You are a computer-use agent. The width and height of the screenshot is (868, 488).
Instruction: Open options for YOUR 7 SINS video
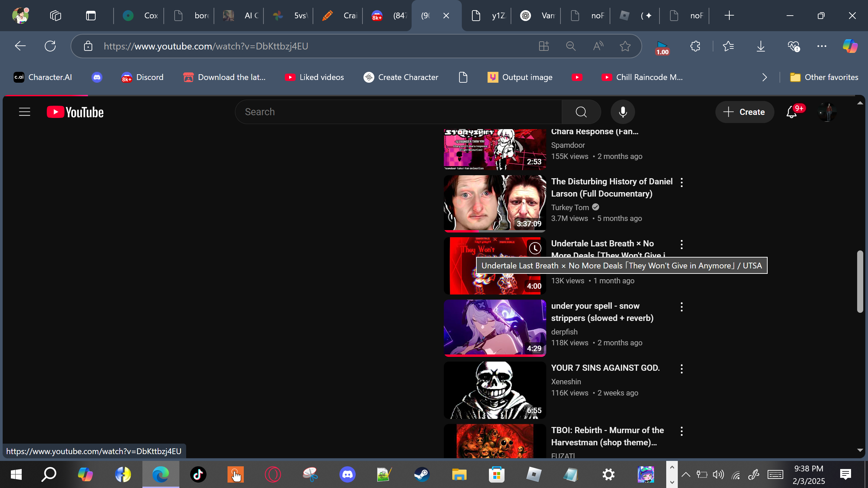tap(682, 369)
